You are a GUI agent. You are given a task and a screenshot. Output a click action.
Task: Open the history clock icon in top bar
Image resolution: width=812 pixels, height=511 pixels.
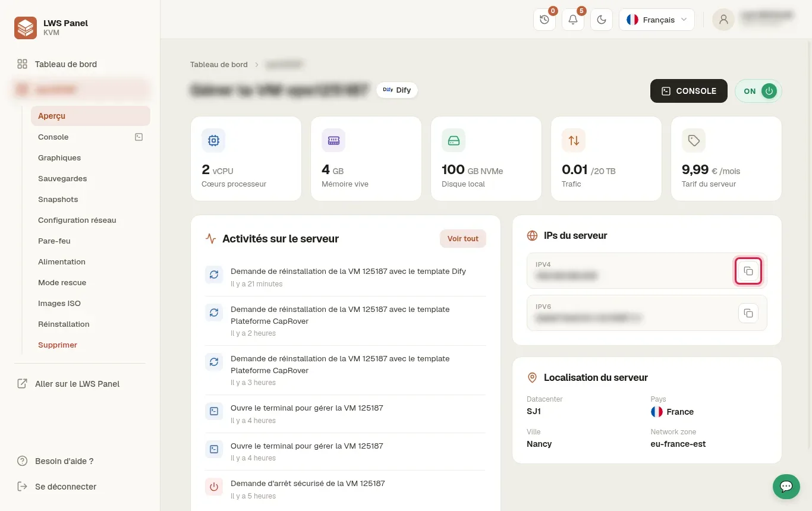[545, 20]
